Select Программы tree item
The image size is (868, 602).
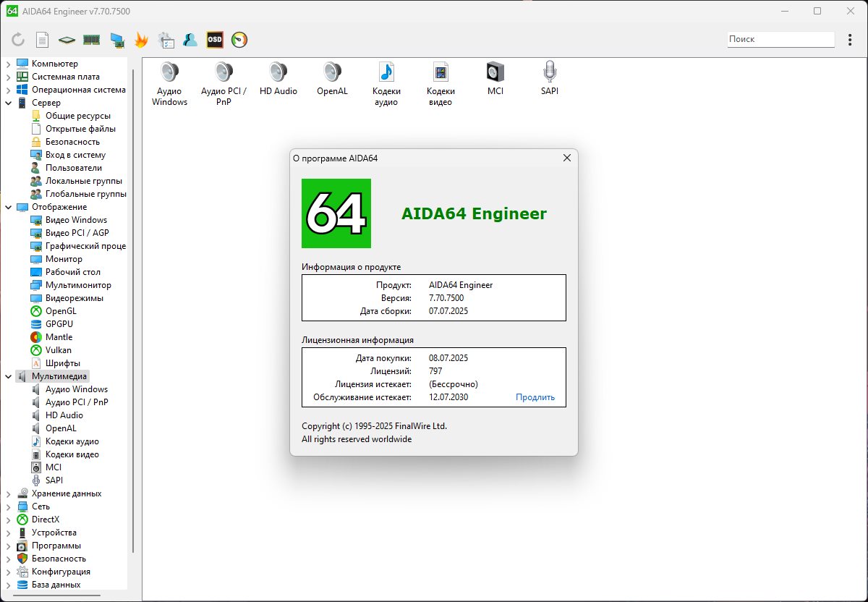coord(56,546)
